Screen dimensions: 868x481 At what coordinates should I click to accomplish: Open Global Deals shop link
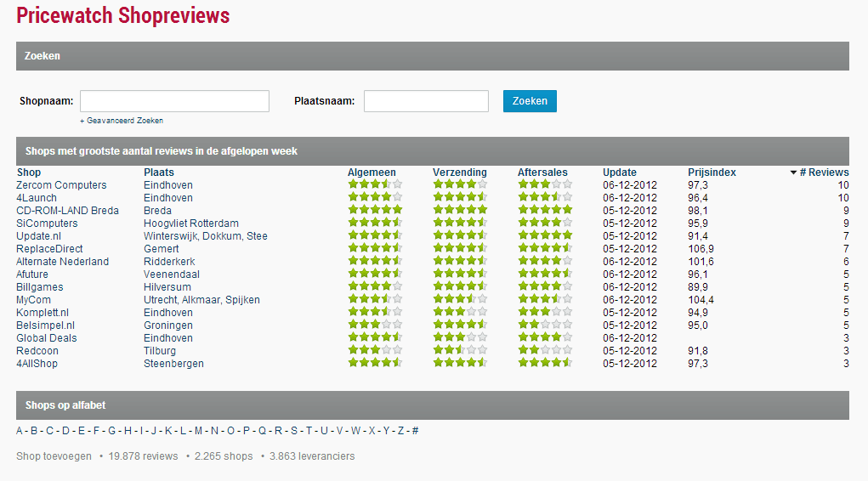click(47, 337)
